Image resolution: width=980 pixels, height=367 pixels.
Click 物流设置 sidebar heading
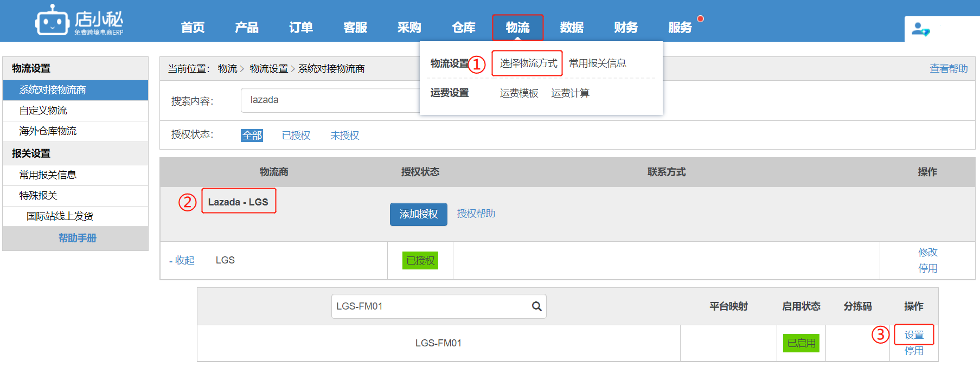click(31, 68)
